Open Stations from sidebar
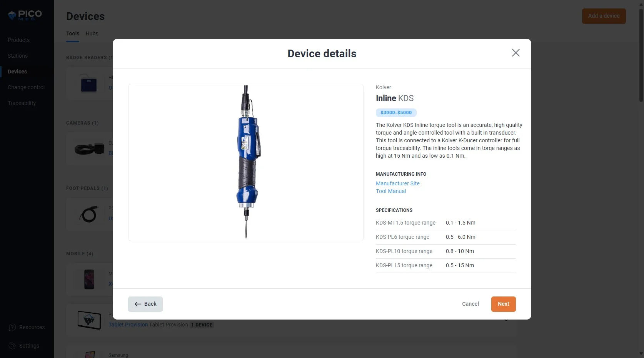The image size is (644, 358). (x=18, y=56)
